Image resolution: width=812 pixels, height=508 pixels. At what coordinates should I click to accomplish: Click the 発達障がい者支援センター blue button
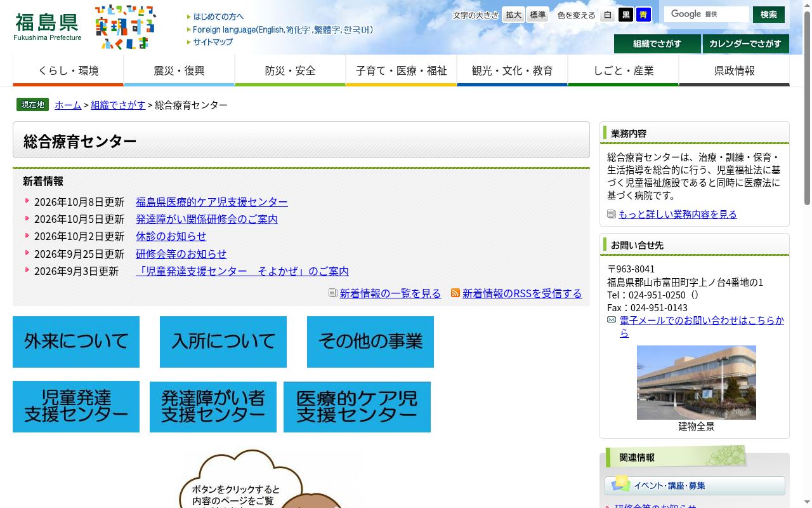coord(213,406)
